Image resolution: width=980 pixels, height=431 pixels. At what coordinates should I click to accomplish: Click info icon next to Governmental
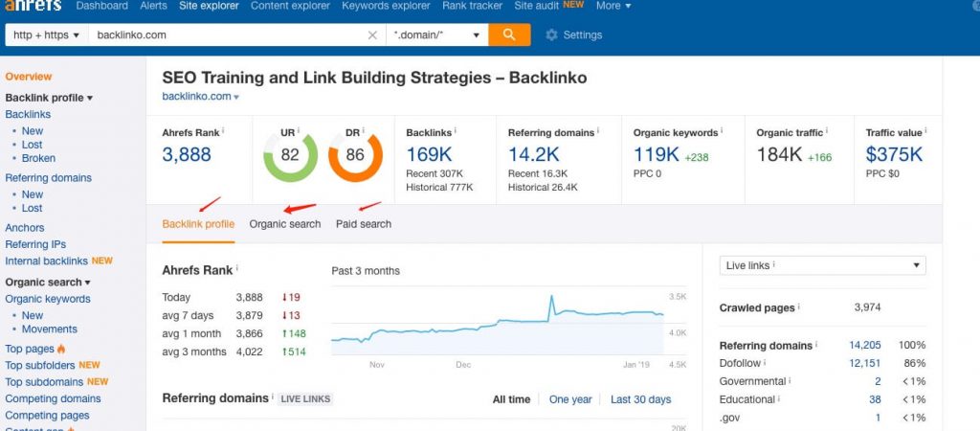[790, 380]
